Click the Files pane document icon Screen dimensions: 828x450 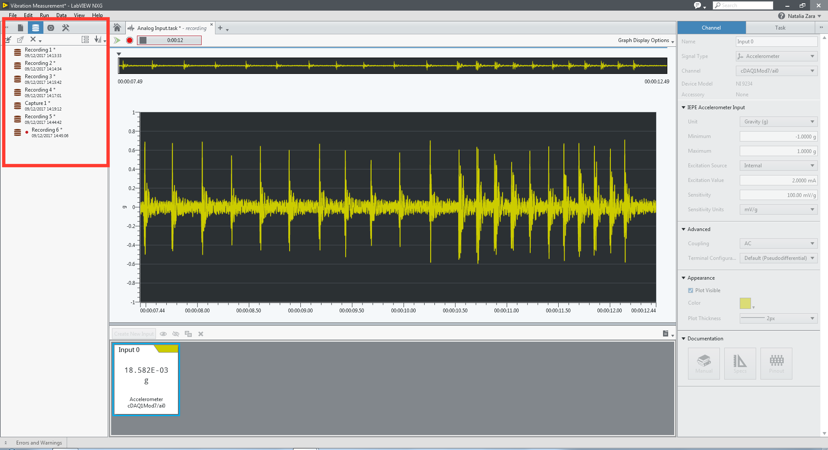pos(20,28)
